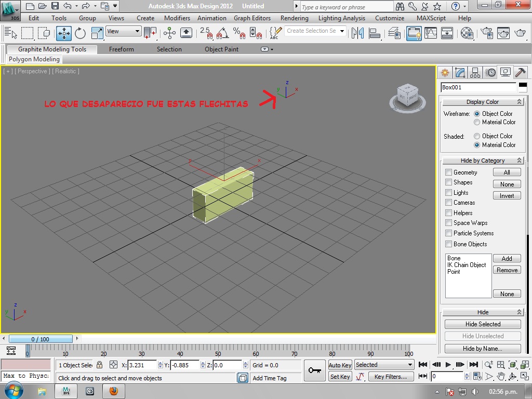Image resolution: width=532 pixels, height=399 pixels.
Task: Toggle the Auto Key button
Action: click(x=340, y=365)
